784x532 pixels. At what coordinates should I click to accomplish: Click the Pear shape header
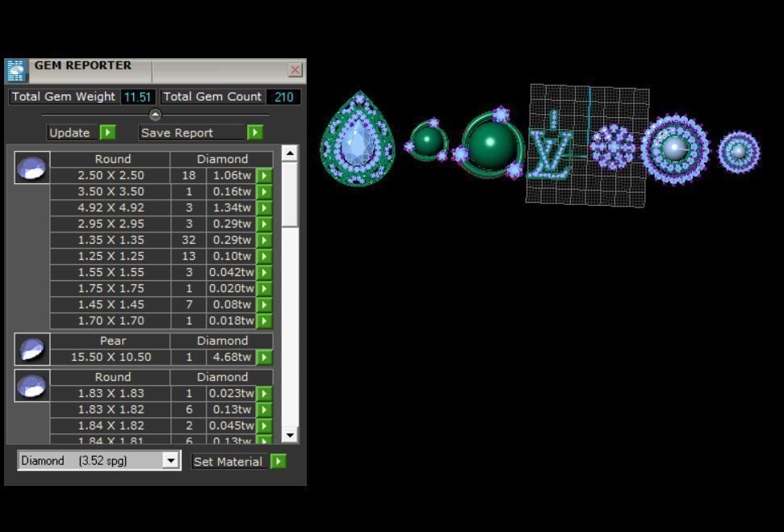[111, 341]
